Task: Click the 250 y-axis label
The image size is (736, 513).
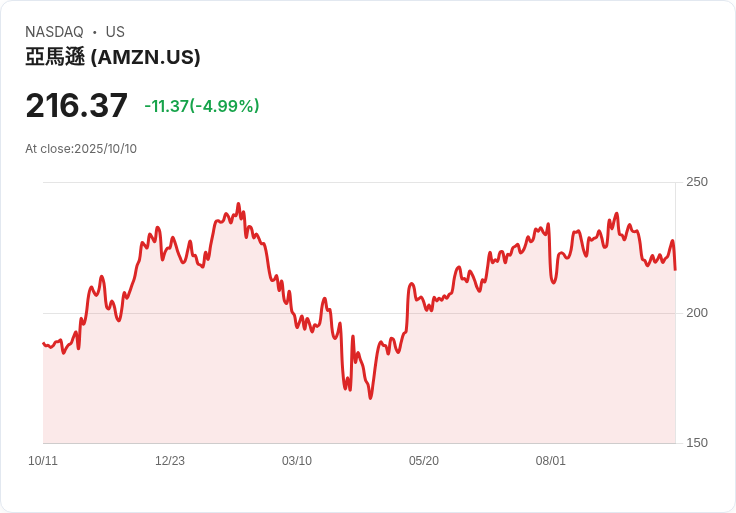Action: point(696,182)
